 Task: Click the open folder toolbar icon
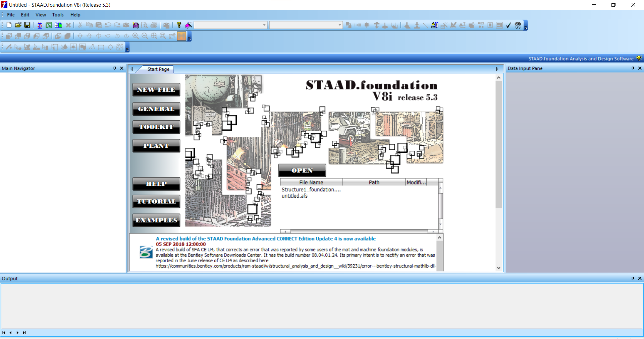coord(18,25)
